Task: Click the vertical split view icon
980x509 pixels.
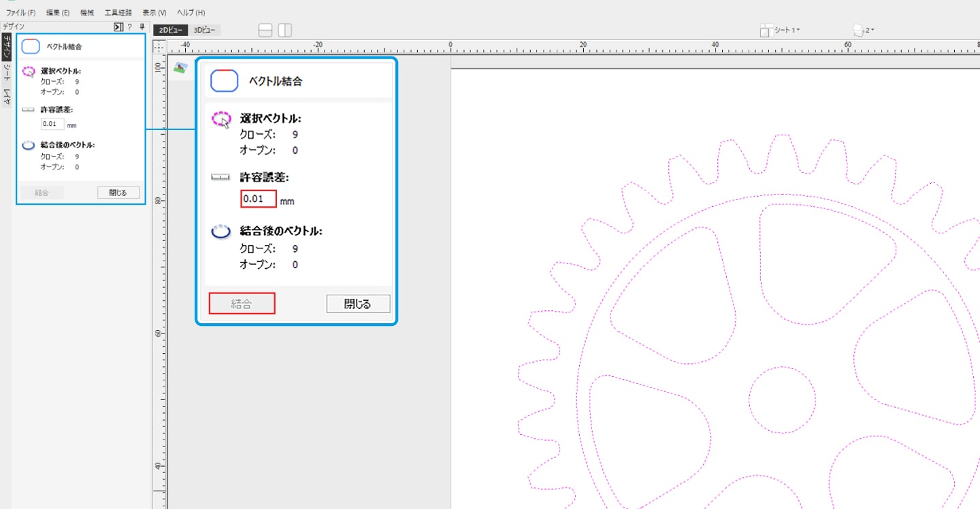Action: point(285,31)
